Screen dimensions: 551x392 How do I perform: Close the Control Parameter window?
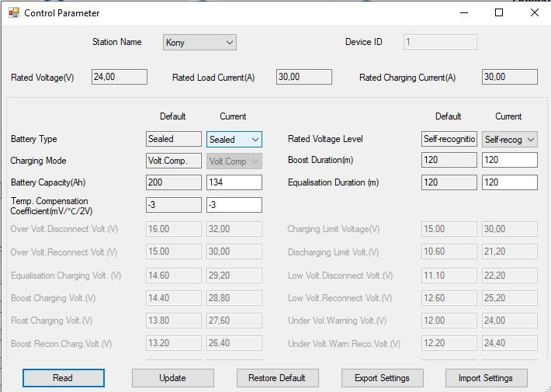coord(534,12)
